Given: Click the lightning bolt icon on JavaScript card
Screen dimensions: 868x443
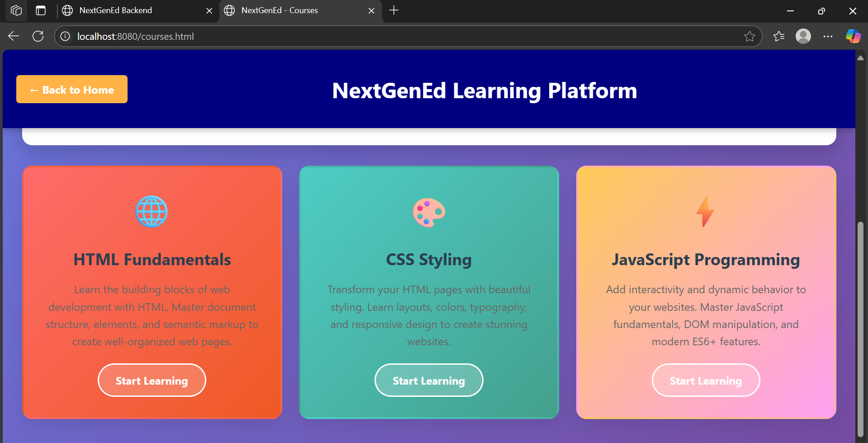Looking at the screenshot, I should click(x=705, y=211).
